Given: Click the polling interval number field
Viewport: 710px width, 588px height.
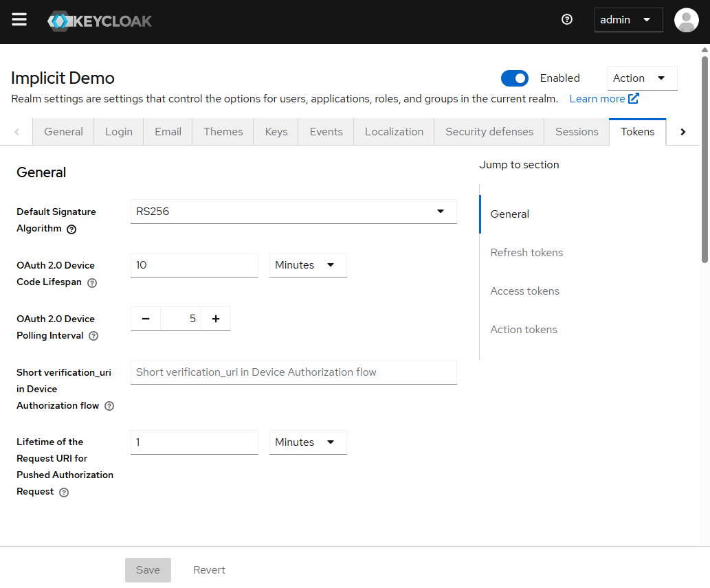Looking at the screenshot, I should coord(181,319).
